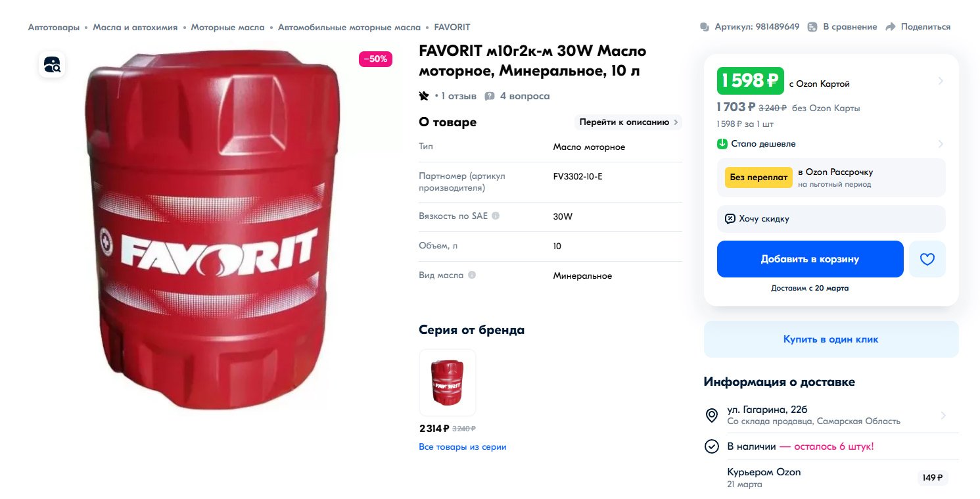
Task: Open Масла и автохимия breadcrumb category
Action: coord(135,27)
